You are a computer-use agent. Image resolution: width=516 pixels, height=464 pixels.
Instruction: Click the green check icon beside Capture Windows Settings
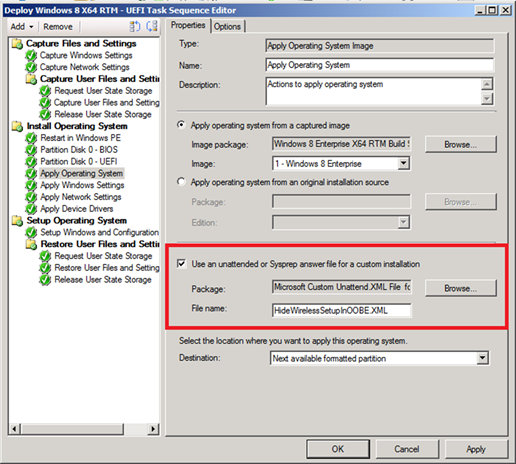click(31, 55)
